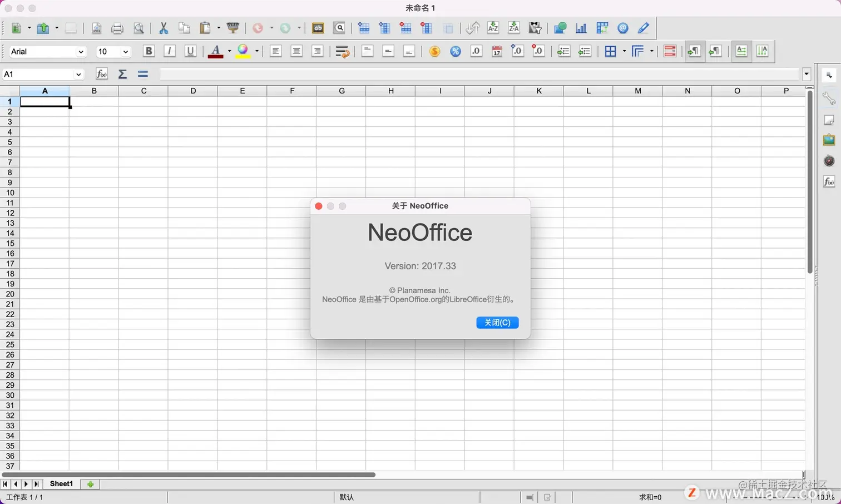Open the sidebar Navigator compass icon
The image size is (841, 504).
[829, 161]
